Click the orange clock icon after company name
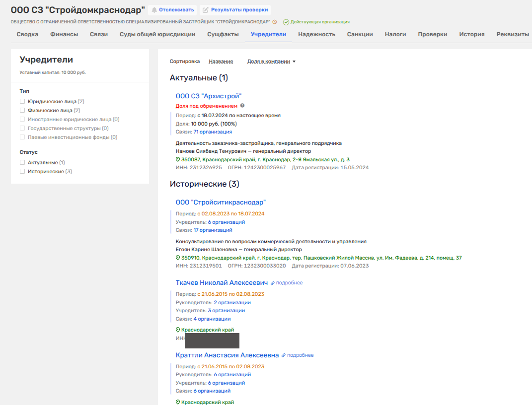The width and height of the screenshot is (532, 405). [275, 22]
